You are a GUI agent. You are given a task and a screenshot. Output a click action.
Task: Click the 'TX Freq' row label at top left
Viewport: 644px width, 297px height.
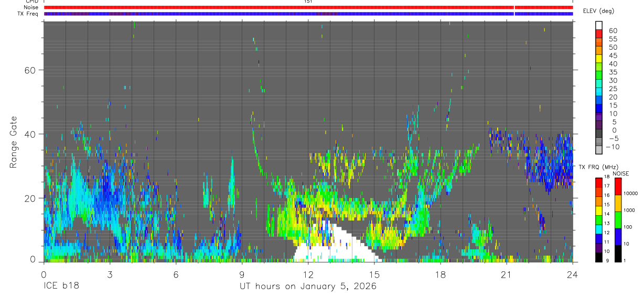[29, 14]
